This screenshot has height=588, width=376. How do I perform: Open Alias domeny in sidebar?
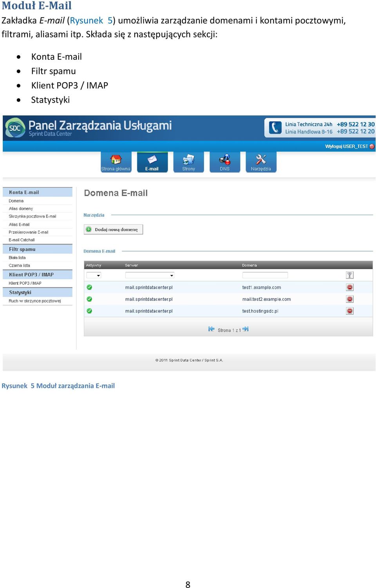click(x=21, y=209)
